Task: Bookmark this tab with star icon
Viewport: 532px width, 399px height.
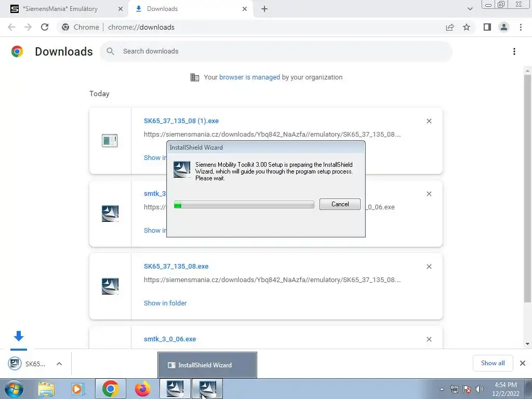Action: pos(467,27)
